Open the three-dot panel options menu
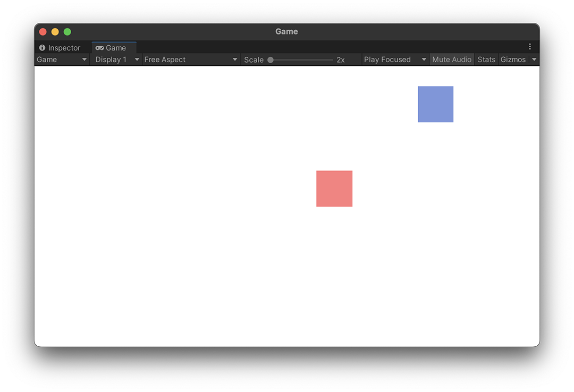This screenshot has width=574, height=392. (530, 47)
